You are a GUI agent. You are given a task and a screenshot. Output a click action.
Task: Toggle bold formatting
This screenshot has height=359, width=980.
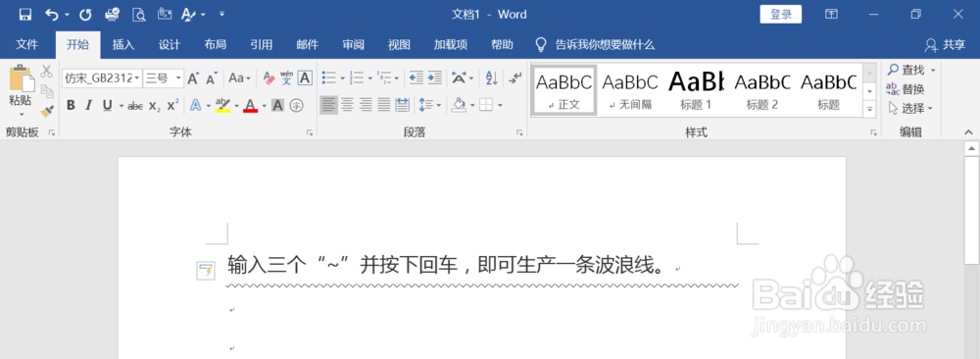(71, 105)
